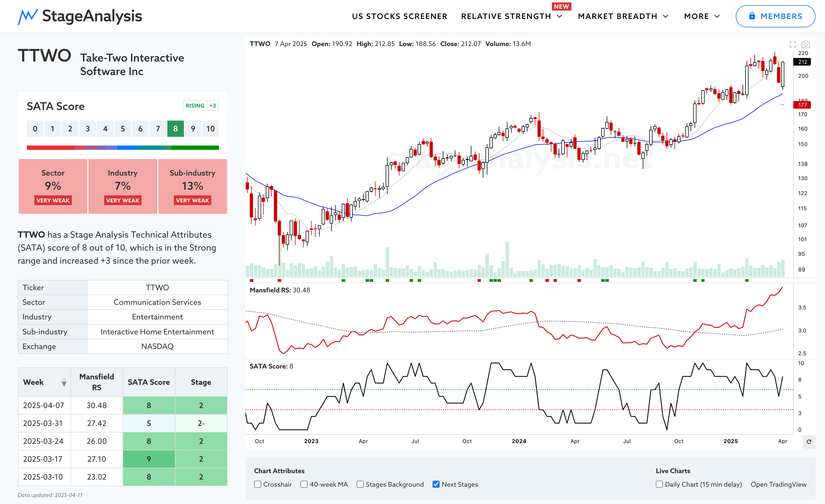Click the SATA score 8 highlighted box
The height and width of the screenshot is (504, 825).
(175, 129)
